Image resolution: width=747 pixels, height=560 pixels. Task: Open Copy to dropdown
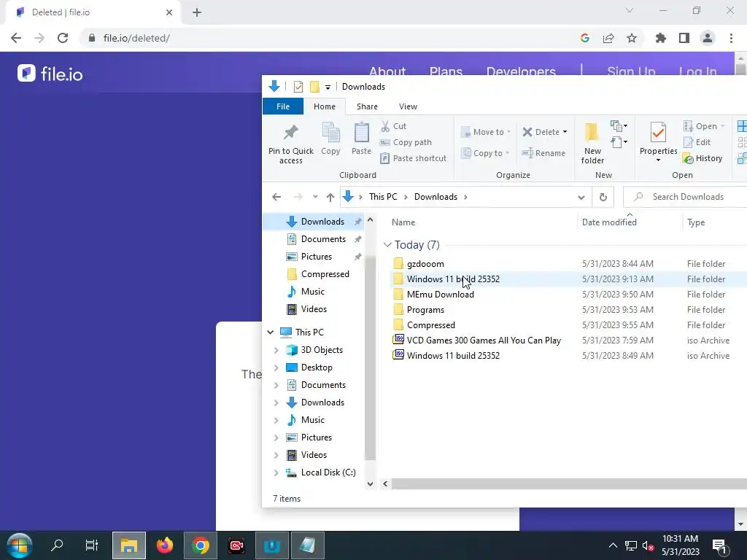(x=486, y=153)
